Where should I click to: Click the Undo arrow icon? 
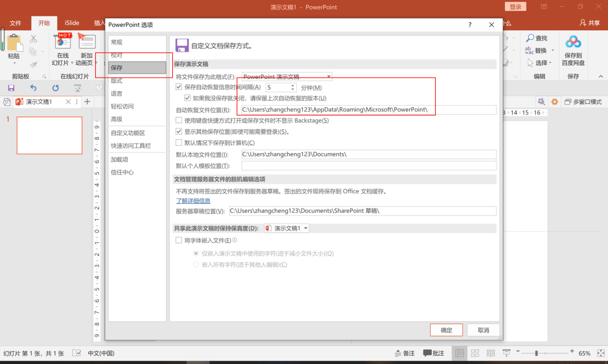33,88
